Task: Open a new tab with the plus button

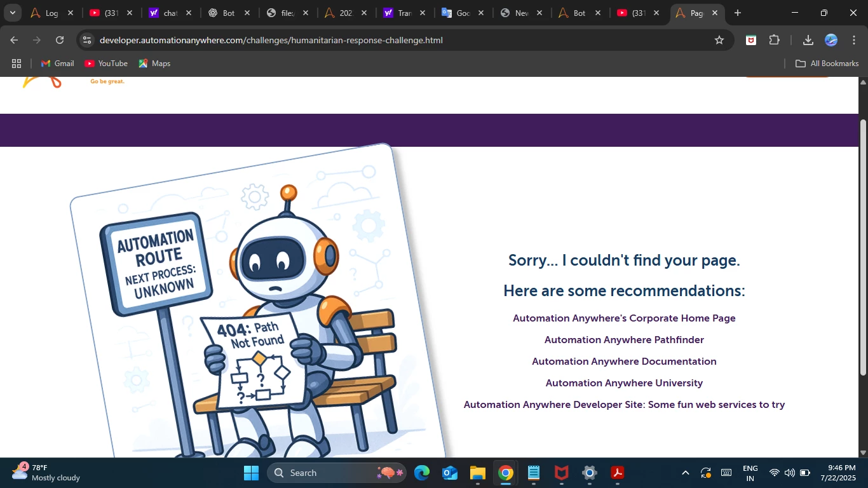Action: click(738, 13)
